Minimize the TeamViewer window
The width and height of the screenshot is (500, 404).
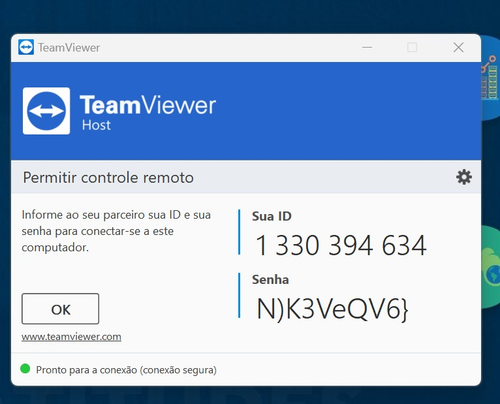pyautogui.click(x=367, y=47)
